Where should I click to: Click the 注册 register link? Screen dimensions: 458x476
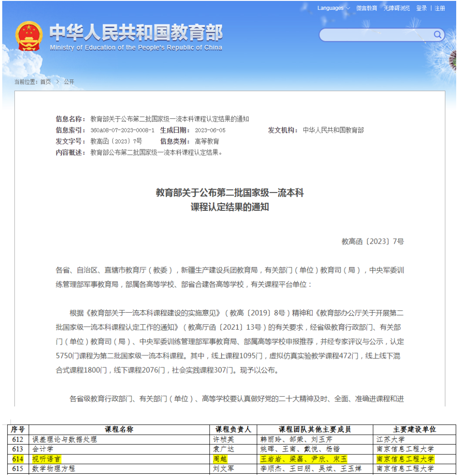pyautogui.click(x=440, y=8)
